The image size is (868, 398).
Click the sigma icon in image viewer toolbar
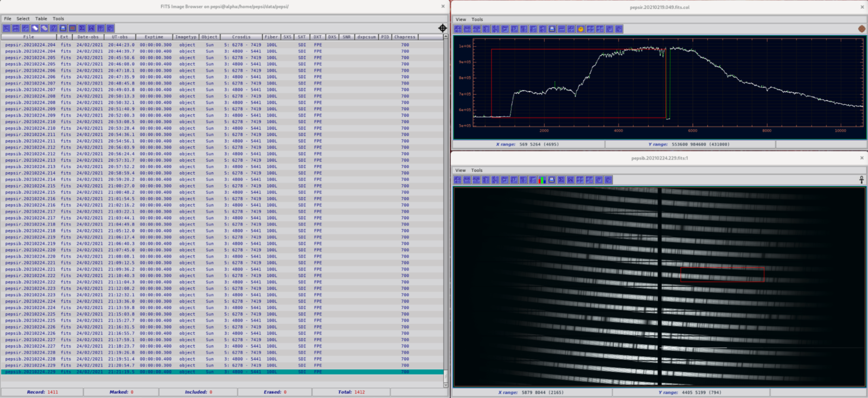(x=561, y=180)
